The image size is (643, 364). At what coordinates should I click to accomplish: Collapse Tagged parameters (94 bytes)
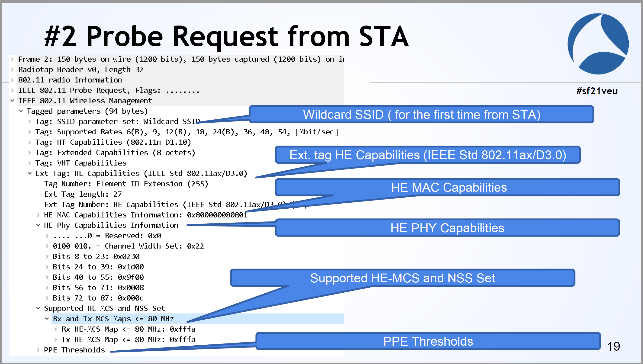click(21, 111)
